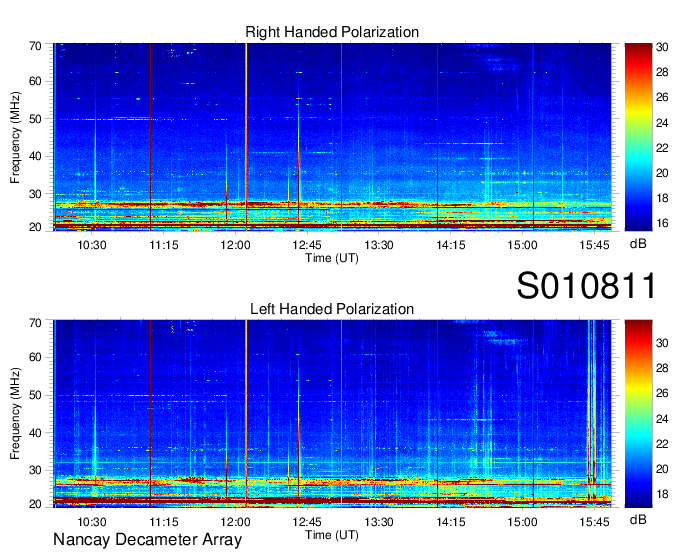Screen dimensions: 680x552
Task: Pick the 15:45 time tick on Left Handed plot
Action: pyautogui.click(x=595, y=522)
